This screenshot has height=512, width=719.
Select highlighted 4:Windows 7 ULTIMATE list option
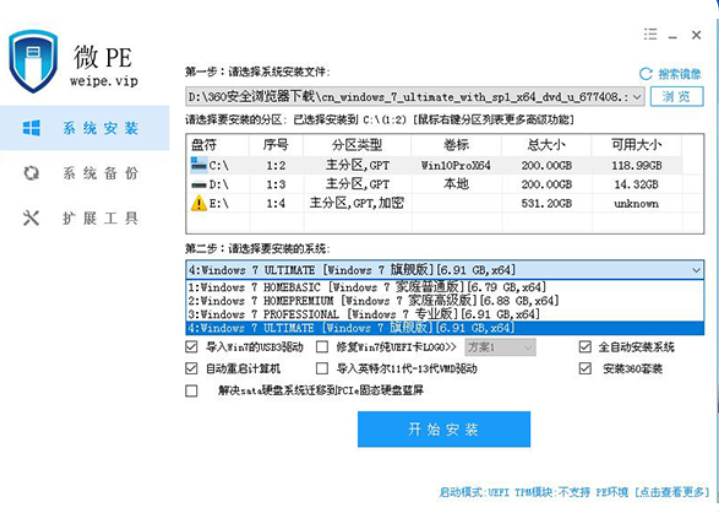click(x=444, y=328)
